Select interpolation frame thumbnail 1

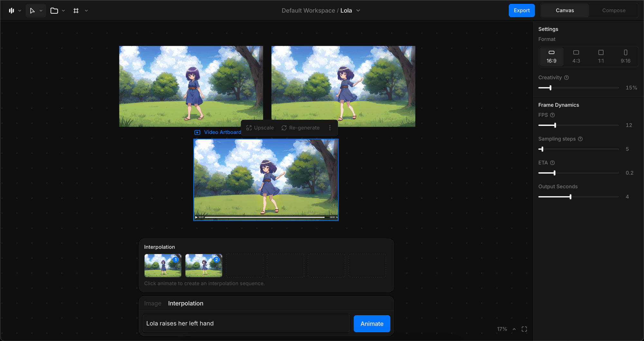tap(163, 266)
